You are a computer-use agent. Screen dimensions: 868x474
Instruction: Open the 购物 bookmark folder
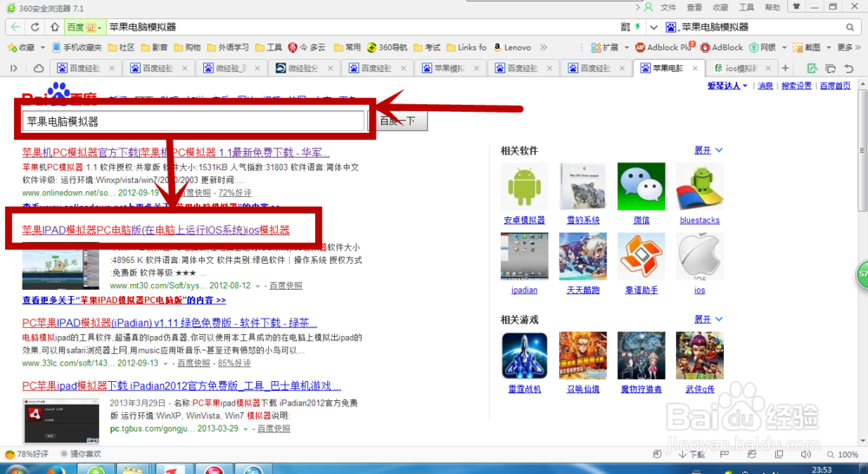click(187, 48)
